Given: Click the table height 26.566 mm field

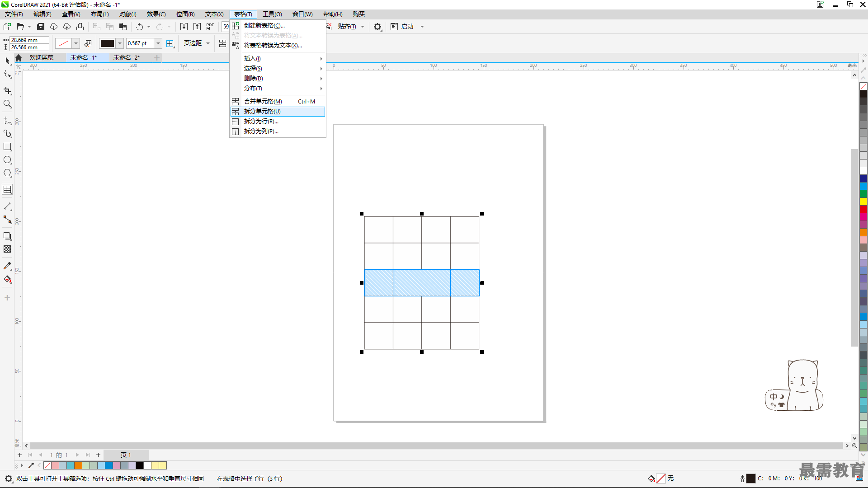Looking at the screenshot, I should point(29,47).
